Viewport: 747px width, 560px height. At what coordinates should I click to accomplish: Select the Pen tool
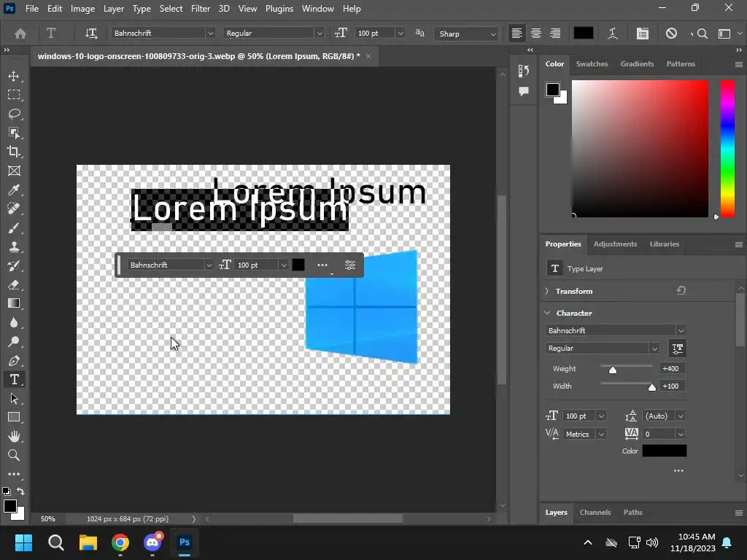coord(14,360)
